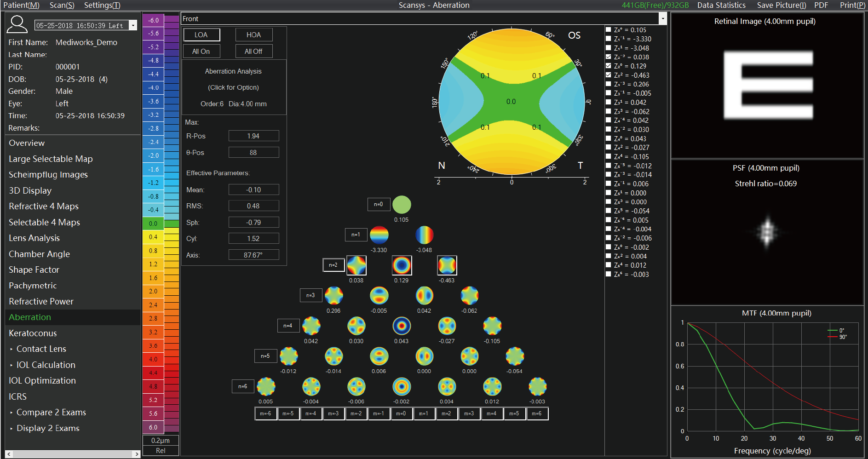
Task: Uncheck the Z2 2 = -0.463 checkbox
Action: tap(609, 75)
